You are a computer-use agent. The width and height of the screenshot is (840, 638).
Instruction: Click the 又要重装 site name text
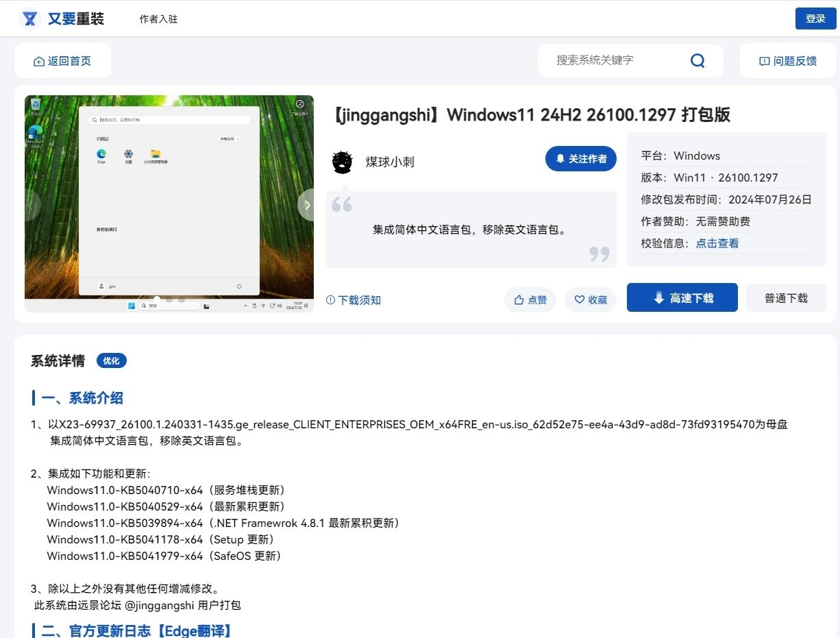click(x=76, y=19)
